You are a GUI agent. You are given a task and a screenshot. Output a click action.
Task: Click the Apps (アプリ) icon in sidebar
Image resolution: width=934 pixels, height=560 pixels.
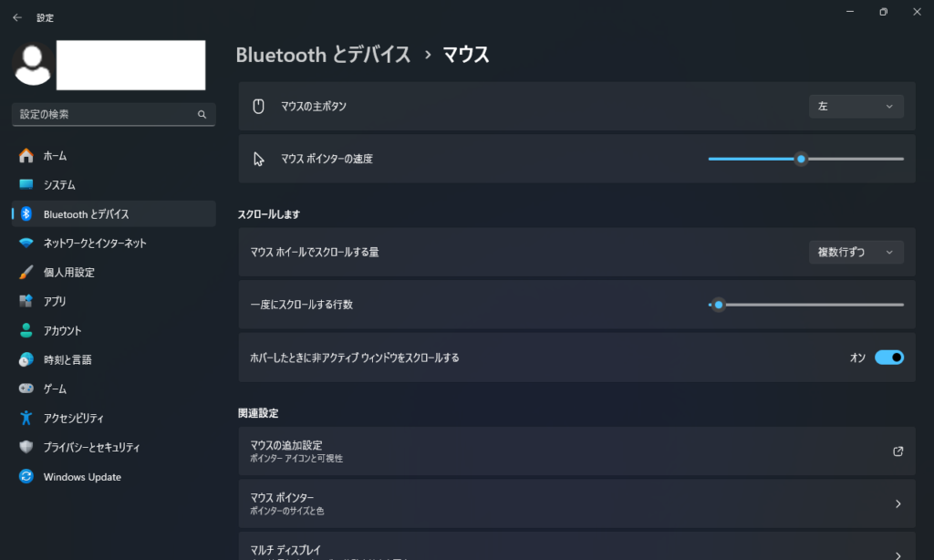point(26,302)
